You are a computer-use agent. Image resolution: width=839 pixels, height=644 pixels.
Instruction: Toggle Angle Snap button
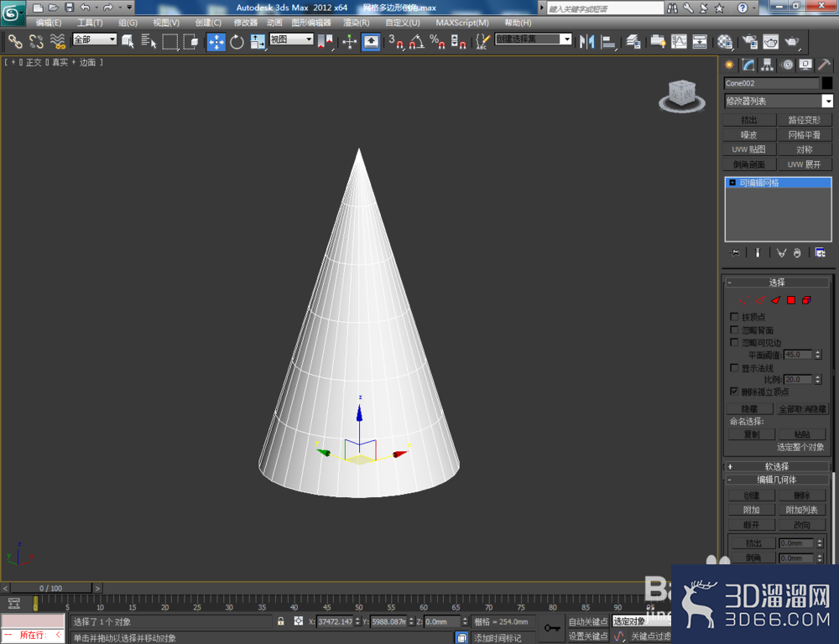coord(417,41)
